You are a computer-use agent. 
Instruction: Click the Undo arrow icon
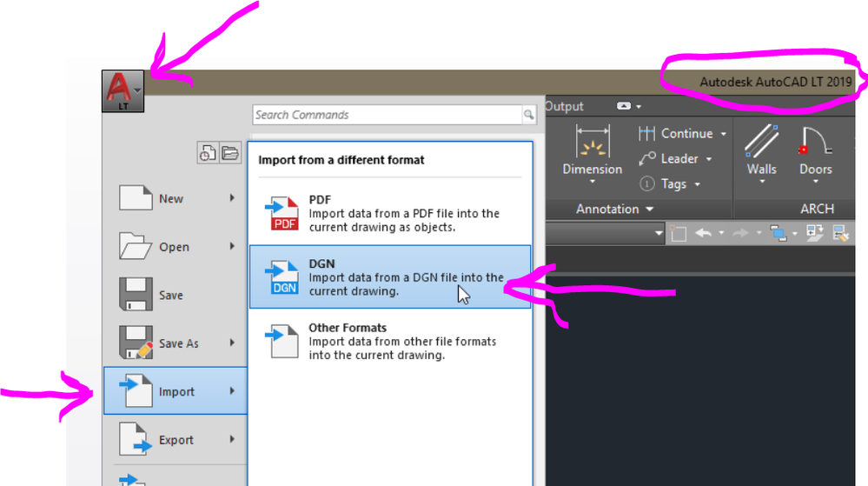click(703, 233)
